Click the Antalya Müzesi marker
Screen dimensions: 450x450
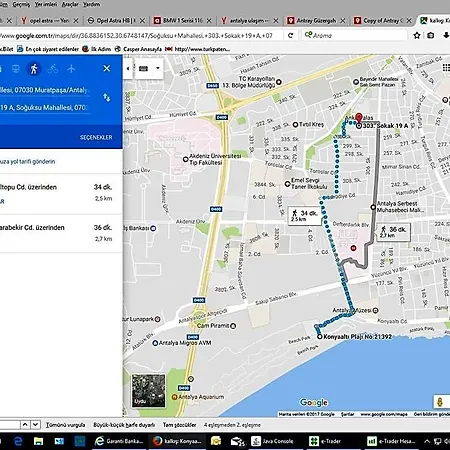tap(375, 310)
